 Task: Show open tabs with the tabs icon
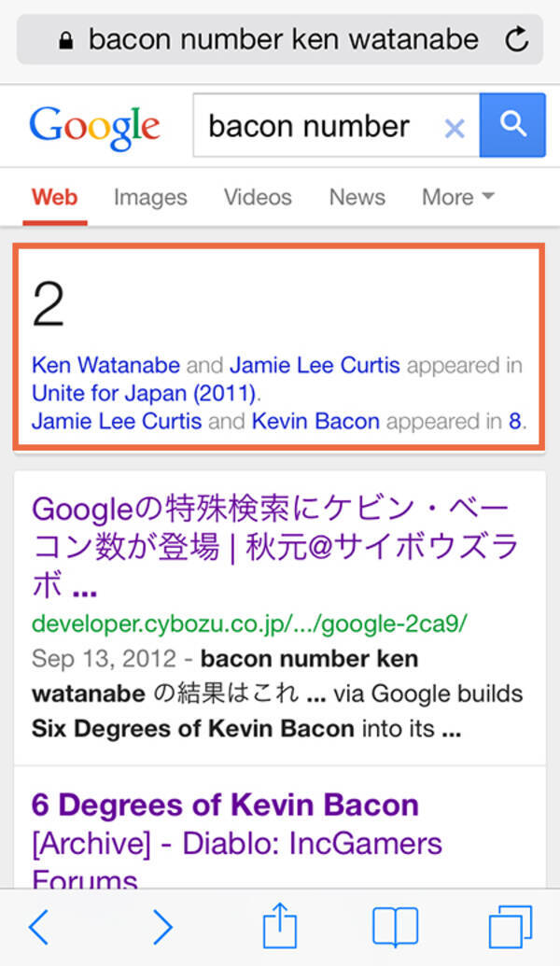click(x=510, y=927)
